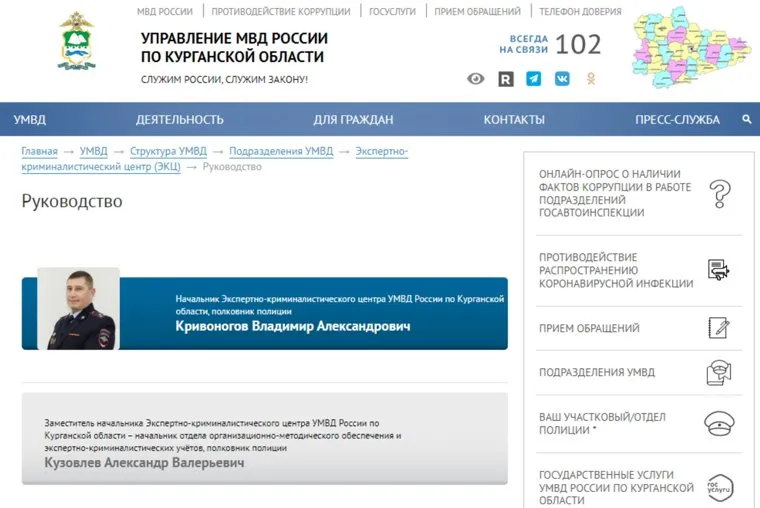Open the Telegram social link
The image size is (760, 508).
[x=534, y=79]
